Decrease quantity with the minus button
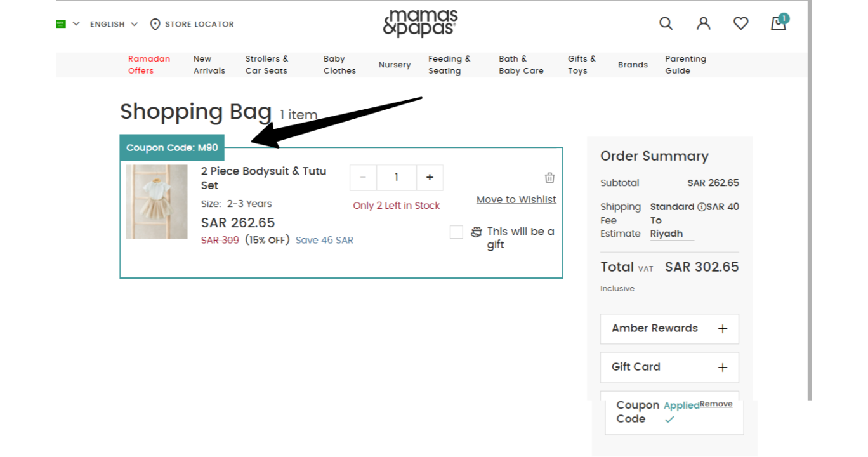 click(363, 178)
